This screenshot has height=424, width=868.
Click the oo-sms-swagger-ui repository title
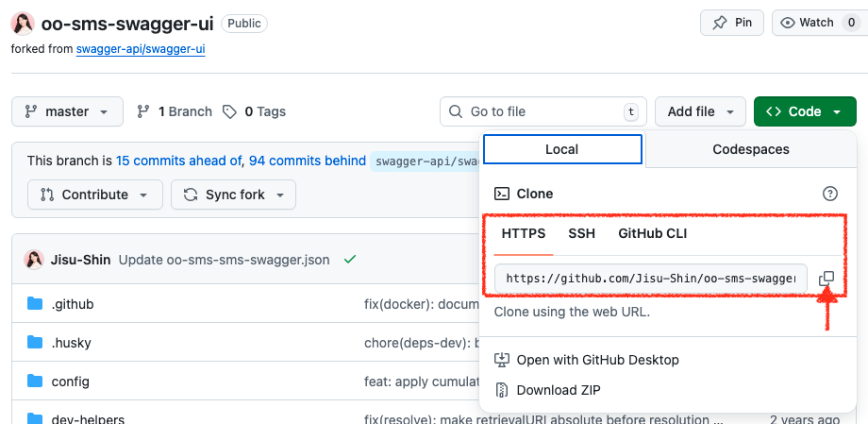click(x=127, y=24)
